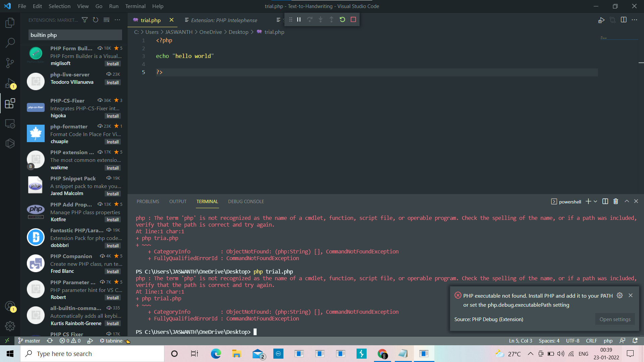This screenshot has height=362, width=644.
Task: Create a new terminal with plus icon
Action: coord(588,201)
